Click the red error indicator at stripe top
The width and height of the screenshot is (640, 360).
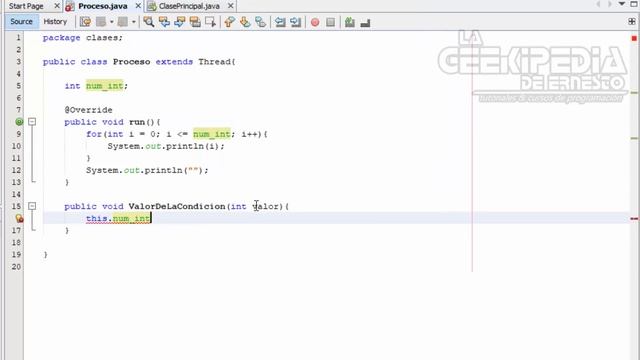634,38
